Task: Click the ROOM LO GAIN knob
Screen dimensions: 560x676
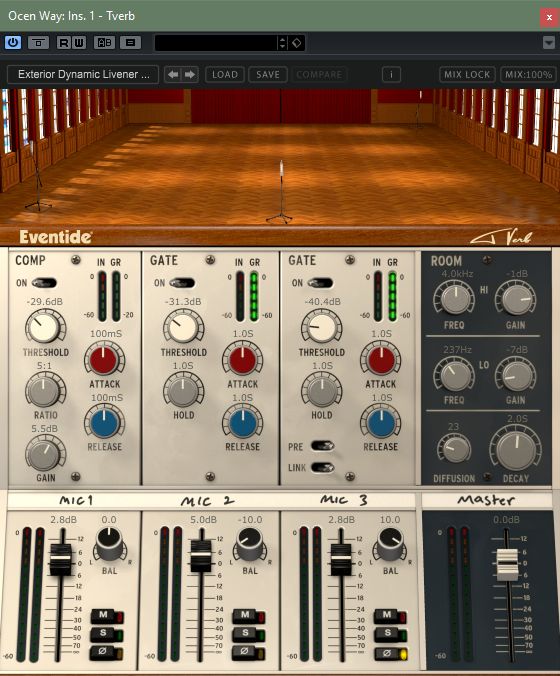Action: [x=516, y=375]
